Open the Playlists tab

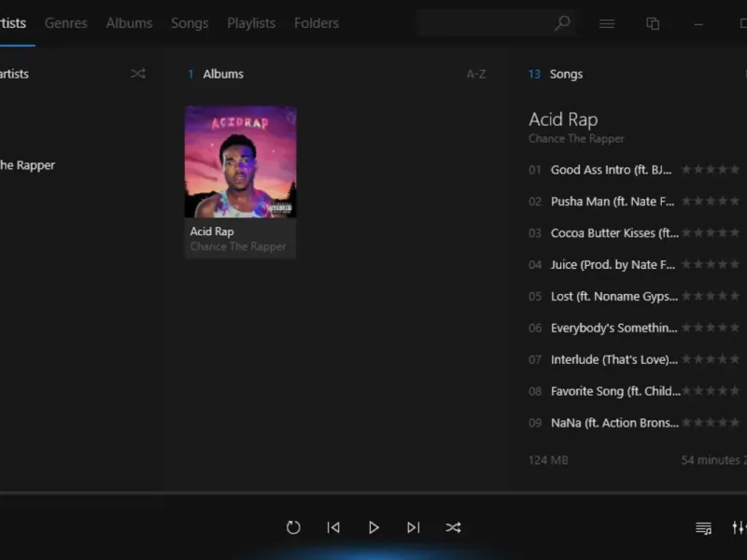point(251,23)
